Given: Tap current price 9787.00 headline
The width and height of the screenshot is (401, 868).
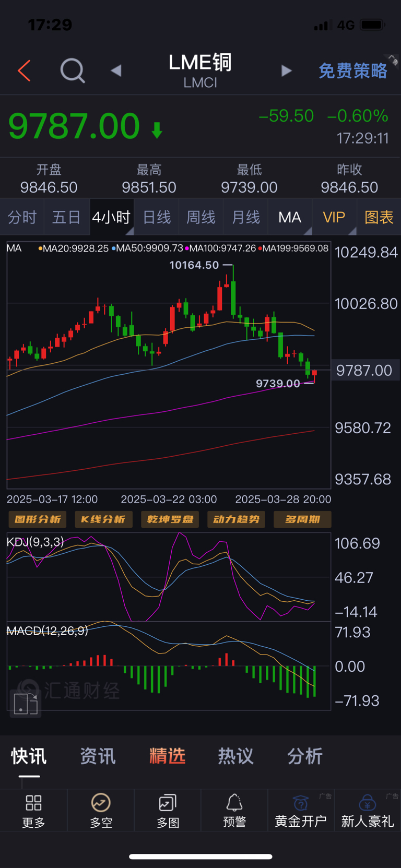Looking at the screenshot, I should click(74, 126).
